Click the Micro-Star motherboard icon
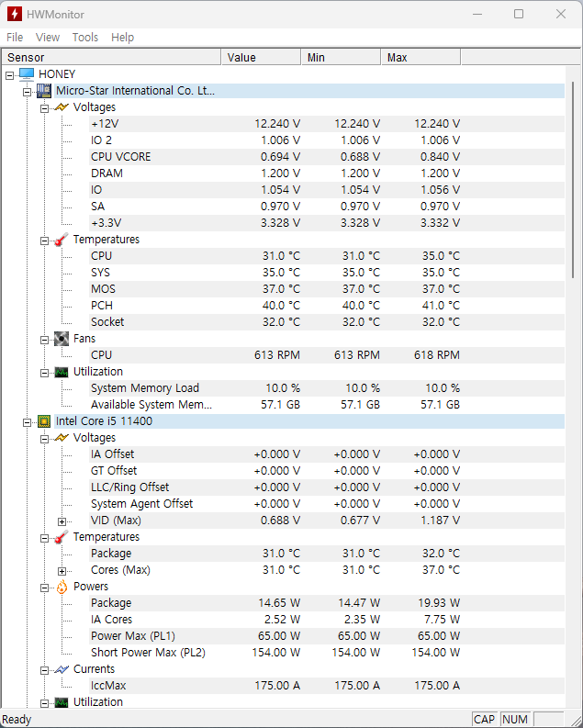 pos(43,91)
